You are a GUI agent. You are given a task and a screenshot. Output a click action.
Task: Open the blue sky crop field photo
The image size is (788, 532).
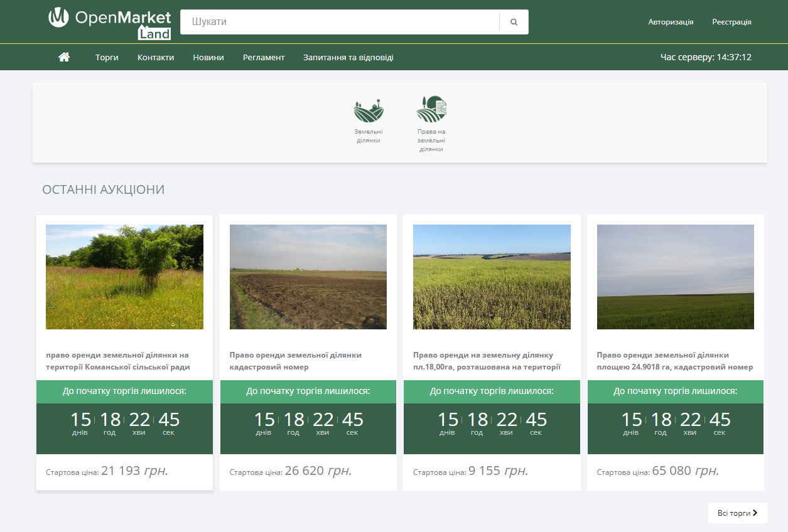pyautogui.click(x=492, y=277)
